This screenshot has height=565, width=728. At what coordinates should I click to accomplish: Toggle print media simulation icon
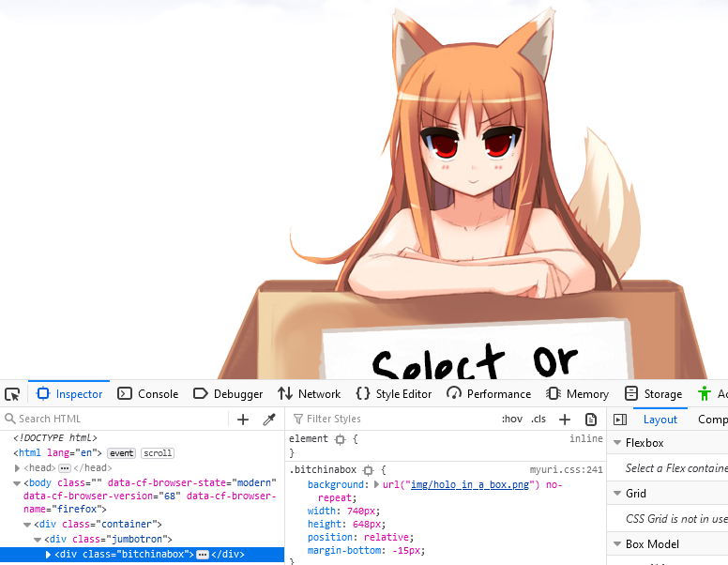(591, 420)
